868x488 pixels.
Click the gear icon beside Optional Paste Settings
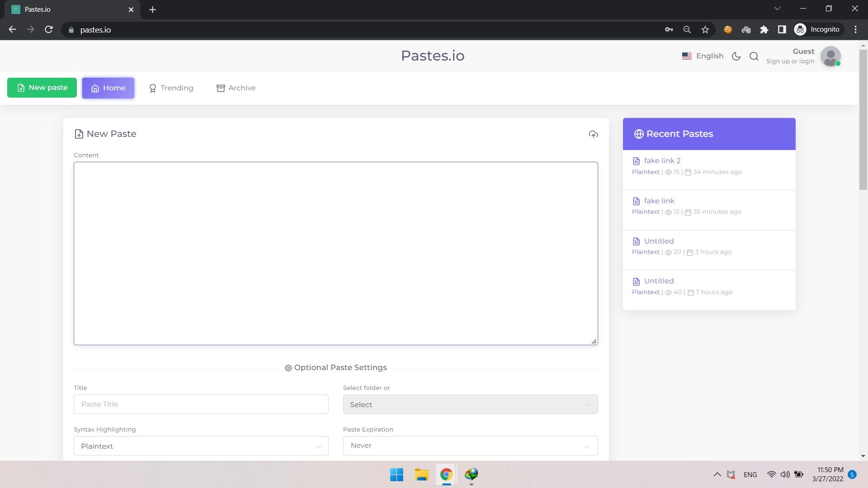pyautogui.click(x=289, y=367)
